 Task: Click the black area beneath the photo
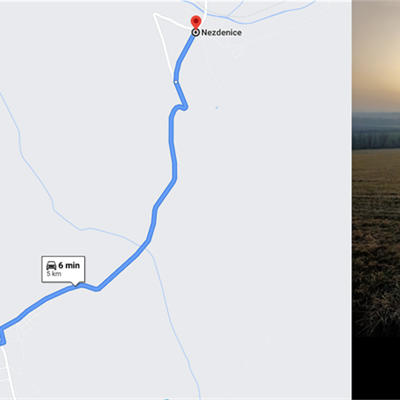(376, 368)
